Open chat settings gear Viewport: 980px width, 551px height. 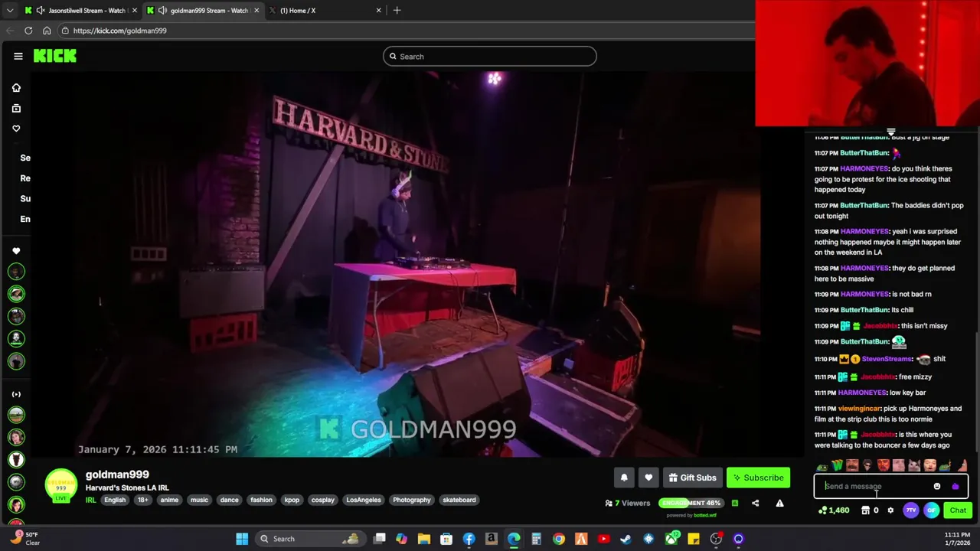click(x=890, y=510)
